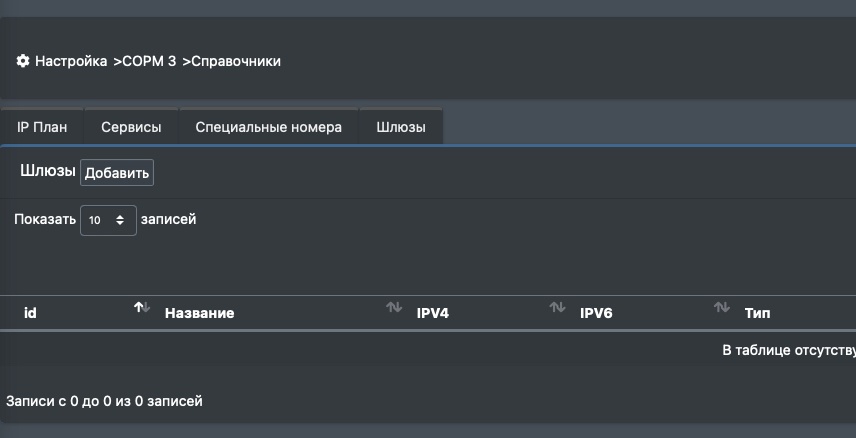Click Настройка in the breadcrumb
This screenshot has width=856, height=438.
click(71, 61)
